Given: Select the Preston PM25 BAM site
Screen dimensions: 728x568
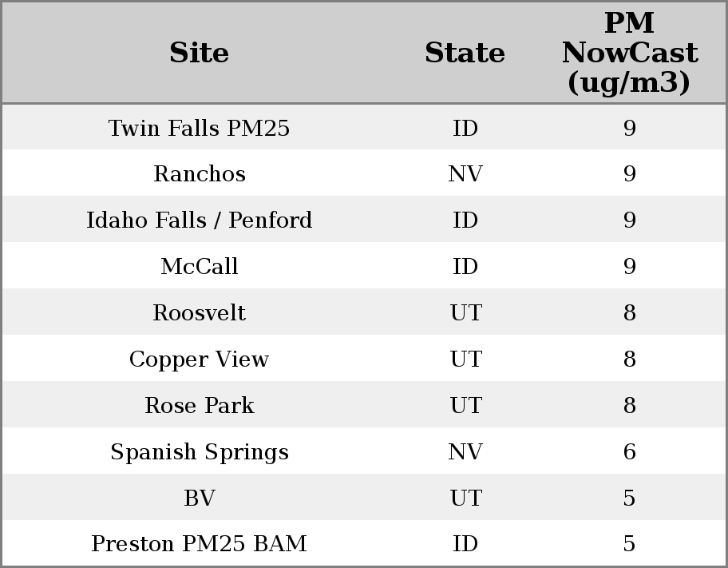Looking at the screenshot, I should [199, 544].
